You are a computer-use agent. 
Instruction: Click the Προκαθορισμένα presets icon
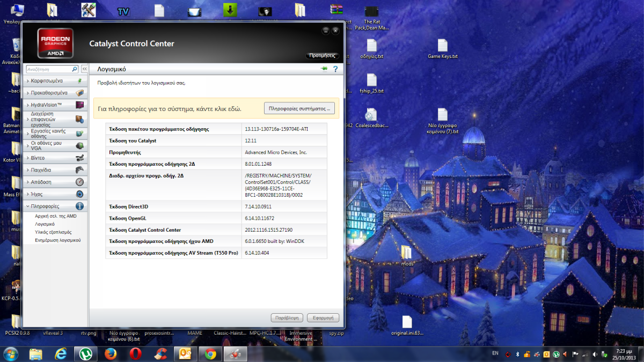click(x=79, y=93)
